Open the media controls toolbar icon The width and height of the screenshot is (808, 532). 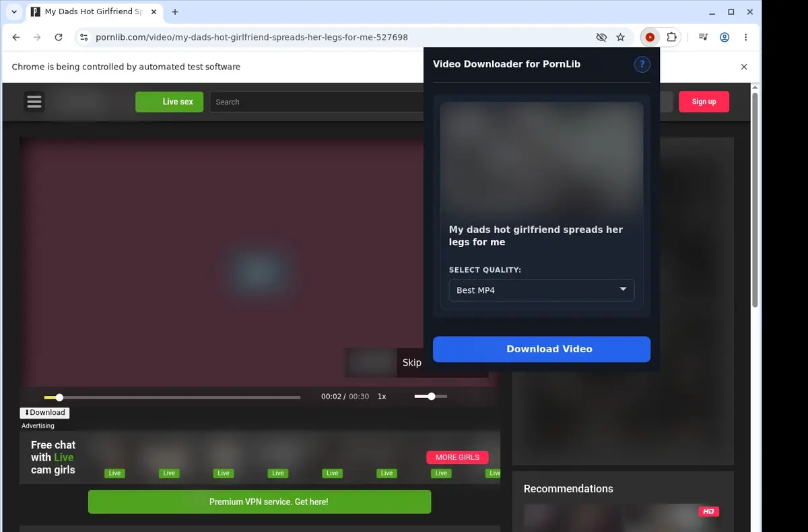pyautogui.click(x=703, y=38)
